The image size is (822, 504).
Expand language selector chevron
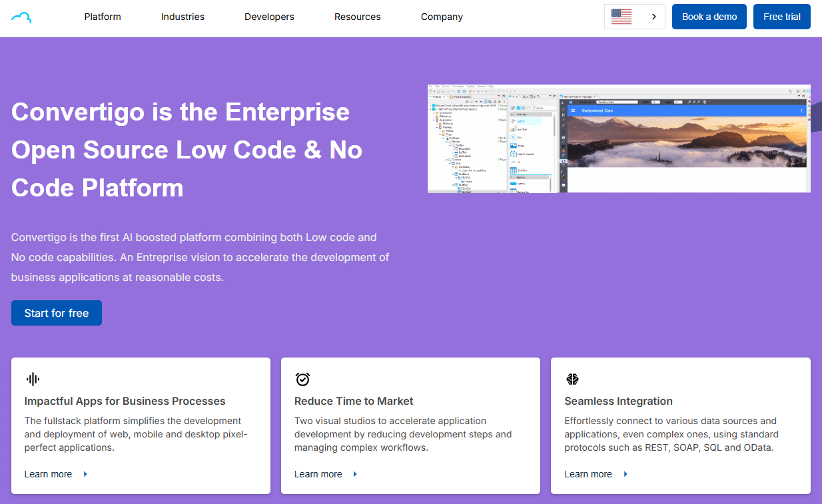click(x=654, y=17)
